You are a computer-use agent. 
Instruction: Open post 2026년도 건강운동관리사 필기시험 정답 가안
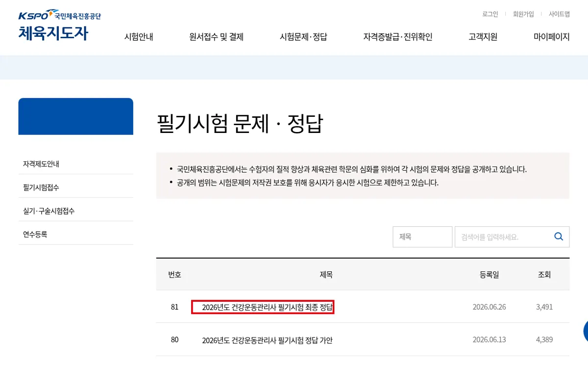(x=267, y=340)
